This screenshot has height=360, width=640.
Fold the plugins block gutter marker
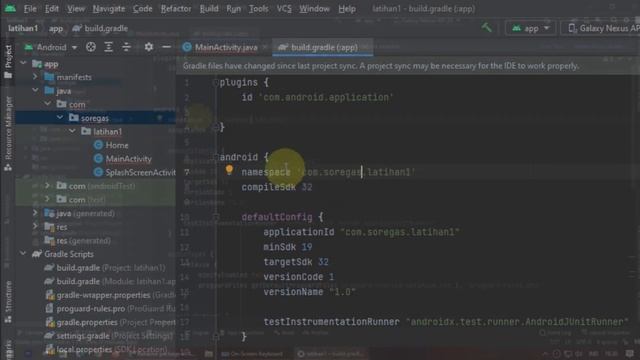coord(216,82)
